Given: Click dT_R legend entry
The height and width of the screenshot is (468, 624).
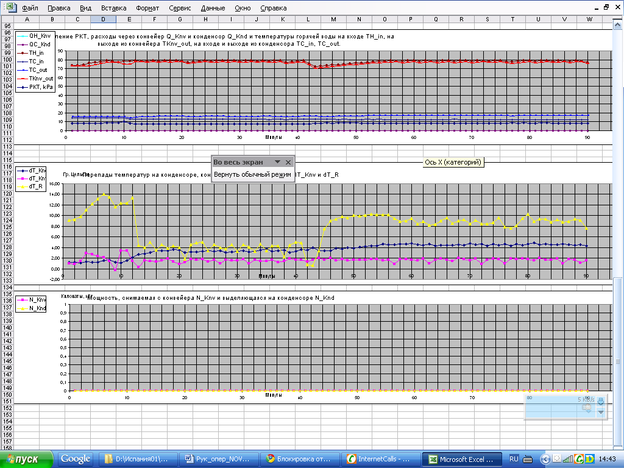Looking at the screenshot, I should pos(31,186).
